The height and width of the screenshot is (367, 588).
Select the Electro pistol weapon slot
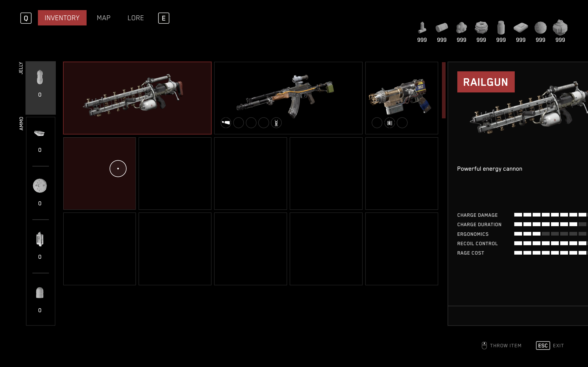tap(401, 98)
